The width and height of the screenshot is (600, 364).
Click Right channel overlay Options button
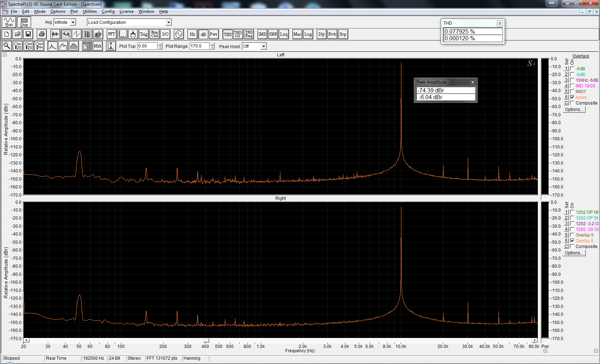tap(574, 253)
